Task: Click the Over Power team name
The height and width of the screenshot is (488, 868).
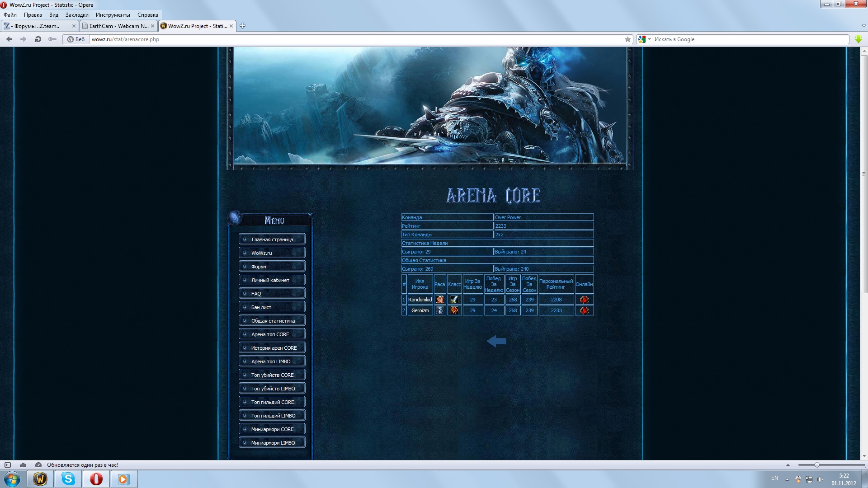Action: 508,217
